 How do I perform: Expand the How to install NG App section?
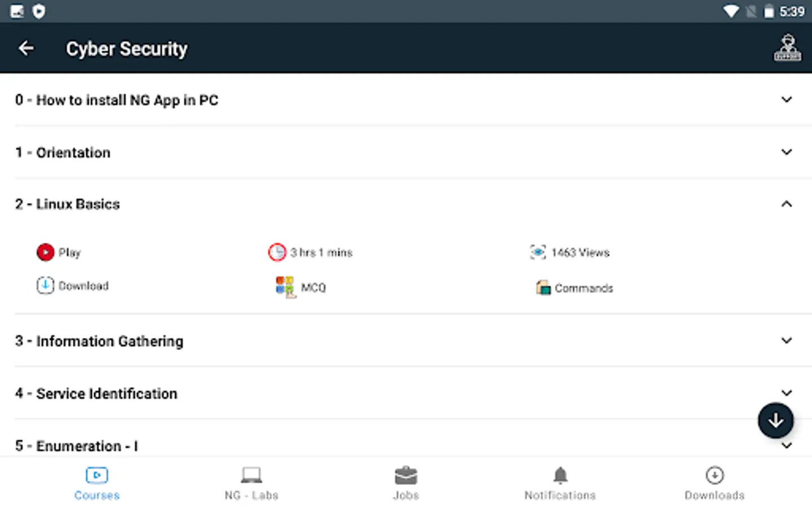click(x=787, y=100)
